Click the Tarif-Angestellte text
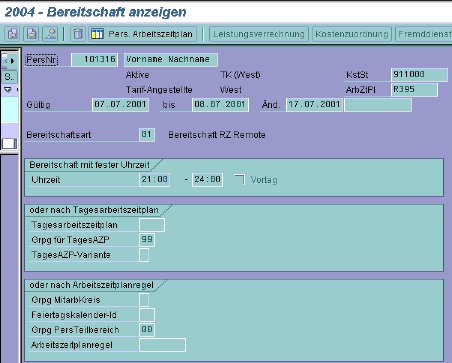 (159, 90)
